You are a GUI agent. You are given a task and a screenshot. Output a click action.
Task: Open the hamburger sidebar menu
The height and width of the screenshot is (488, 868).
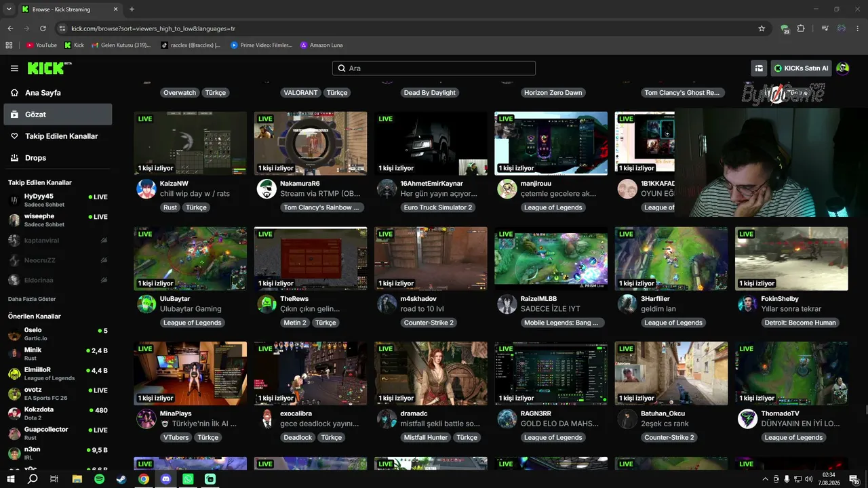click(x=14, y=68)
